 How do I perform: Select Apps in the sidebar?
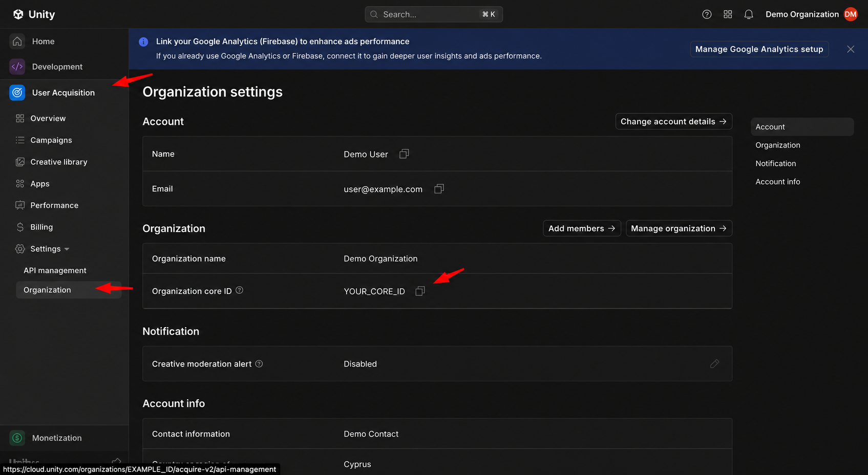[40, 184]
